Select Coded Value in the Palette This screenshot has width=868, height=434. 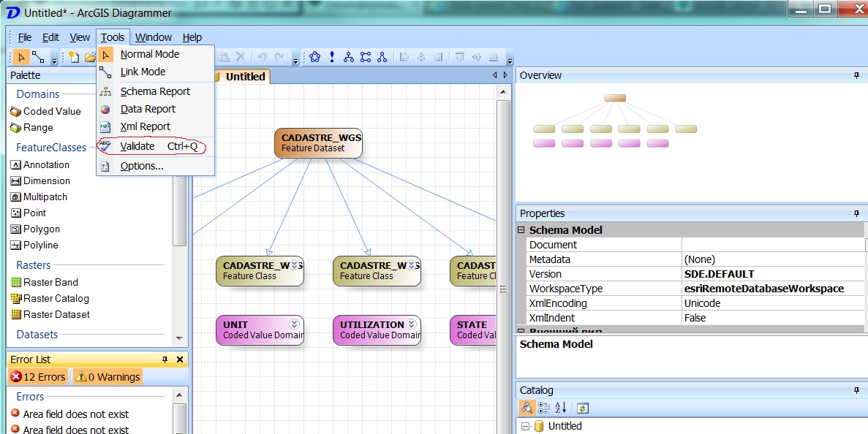coord(46,112)
